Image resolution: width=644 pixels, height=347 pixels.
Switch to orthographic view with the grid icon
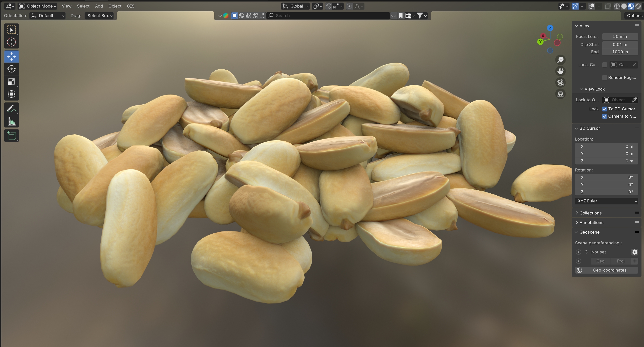[560, 94]
